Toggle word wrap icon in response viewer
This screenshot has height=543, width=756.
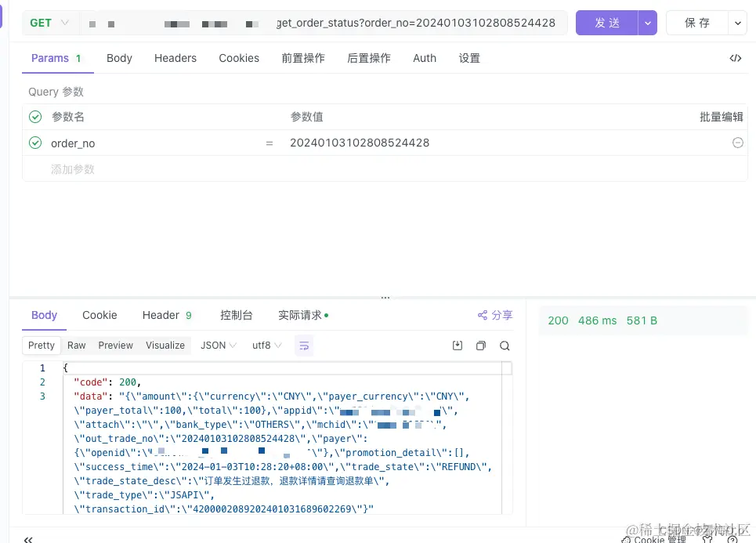point(304,345)
